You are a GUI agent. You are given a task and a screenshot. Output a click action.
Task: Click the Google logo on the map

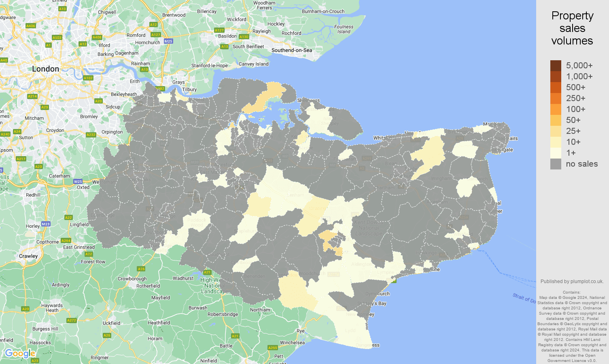coord(20,354)
